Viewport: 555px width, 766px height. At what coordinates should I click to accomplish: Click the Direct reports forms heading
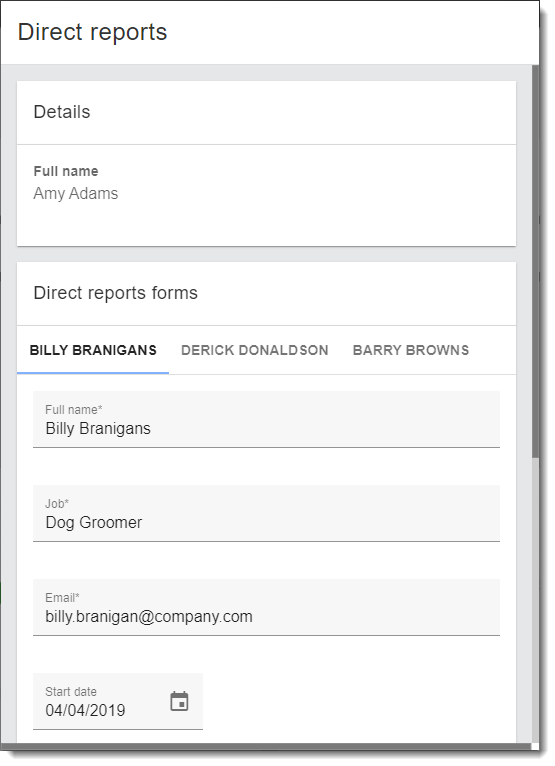[x=116, y=293]
